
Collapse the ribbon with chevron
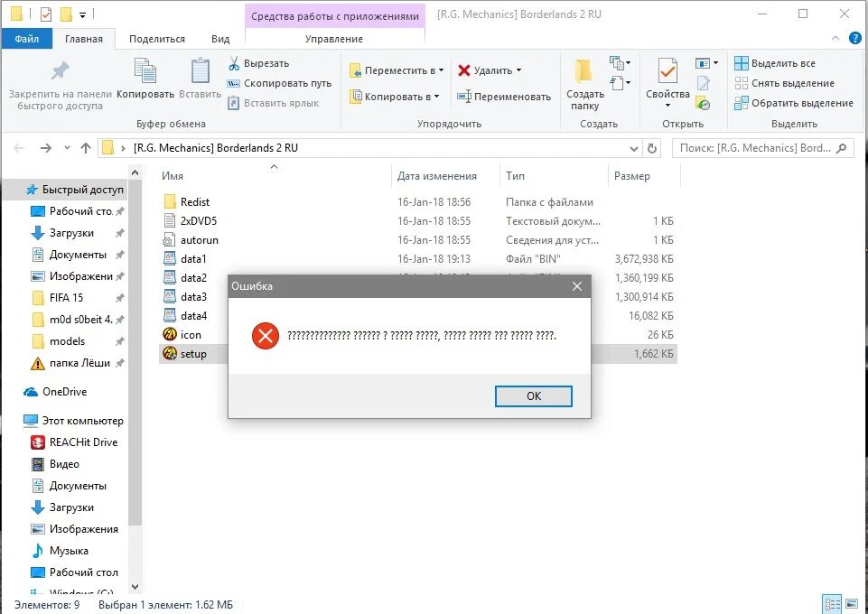tap(835, 38)
